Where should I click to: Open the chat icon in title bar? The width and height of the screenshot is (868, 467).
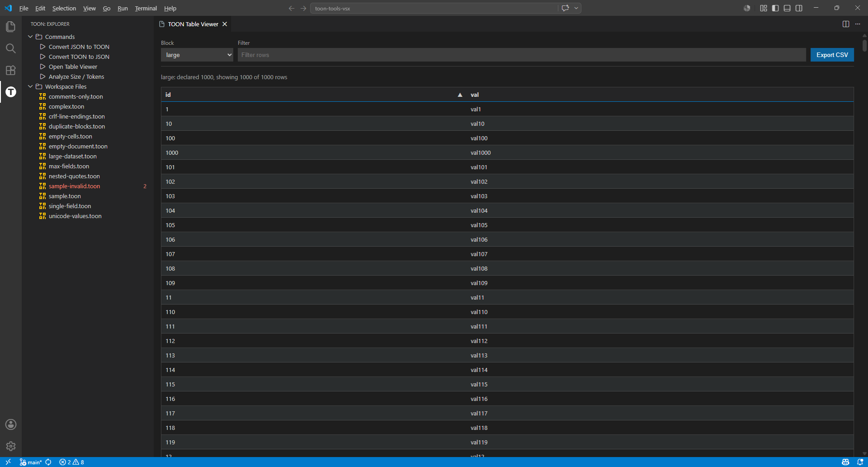(x=565, y=8)
